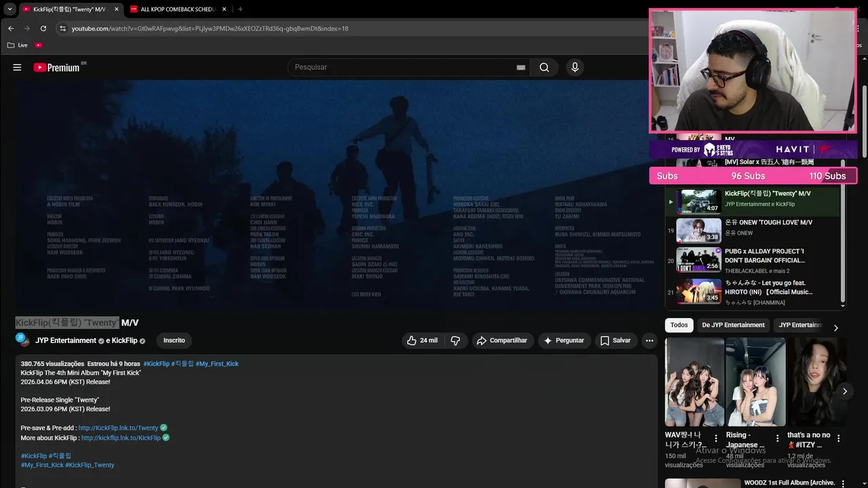Open more actions three-dot menu

tap(649, 340)
